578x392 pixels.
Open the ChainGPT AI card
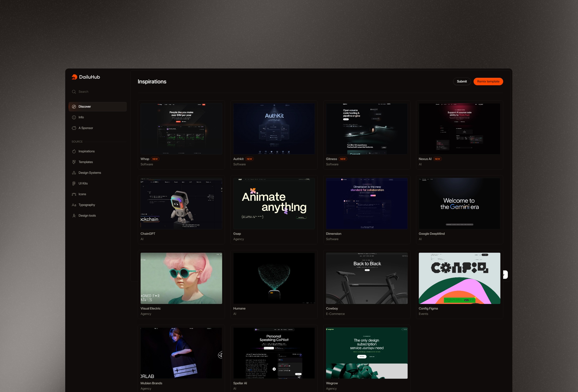click(181, 203)
